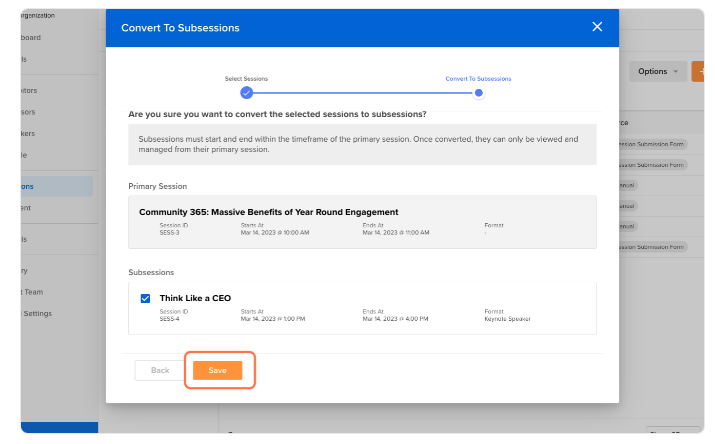The height and width of the screenshot is (444, 715).
Task: Click the orange Save button
Action: (218, 370)
